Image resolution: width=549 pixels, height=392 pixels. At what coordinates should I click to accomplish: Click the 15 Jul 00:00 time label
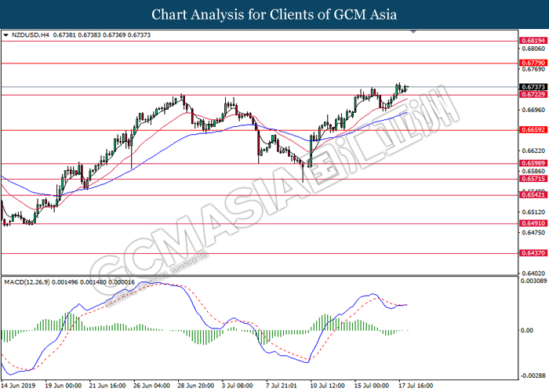372,386
